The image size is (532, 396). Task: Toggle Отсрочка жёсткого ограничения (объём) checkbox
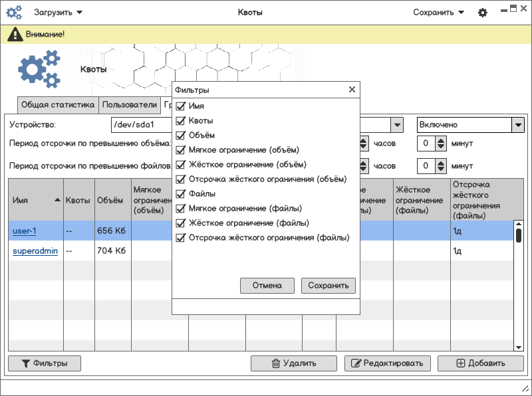(180, 179)
